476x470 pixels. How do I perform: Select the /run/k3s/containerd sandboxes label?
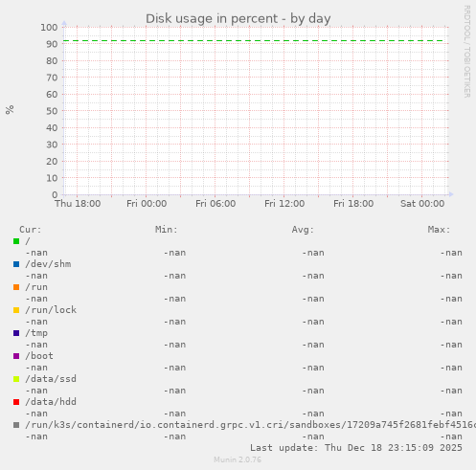(x=250, y=425)
